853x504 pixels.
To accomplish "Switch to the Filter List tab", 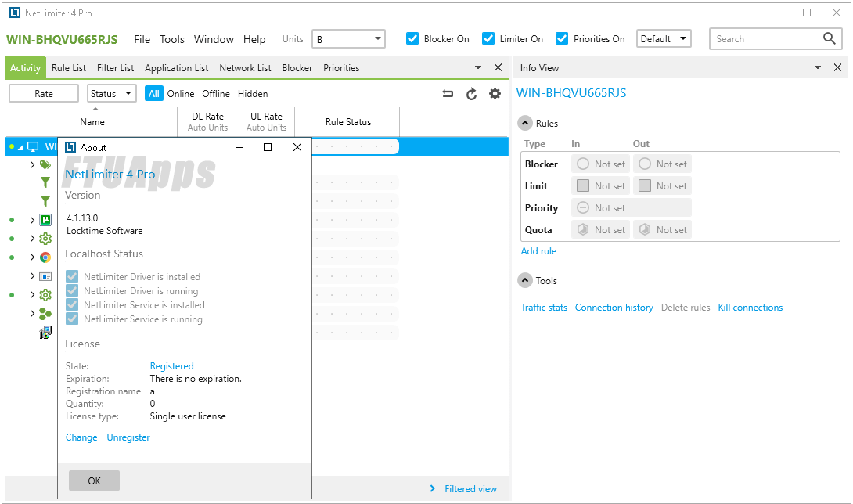I will pyautogui.click(x=115, y=68).
